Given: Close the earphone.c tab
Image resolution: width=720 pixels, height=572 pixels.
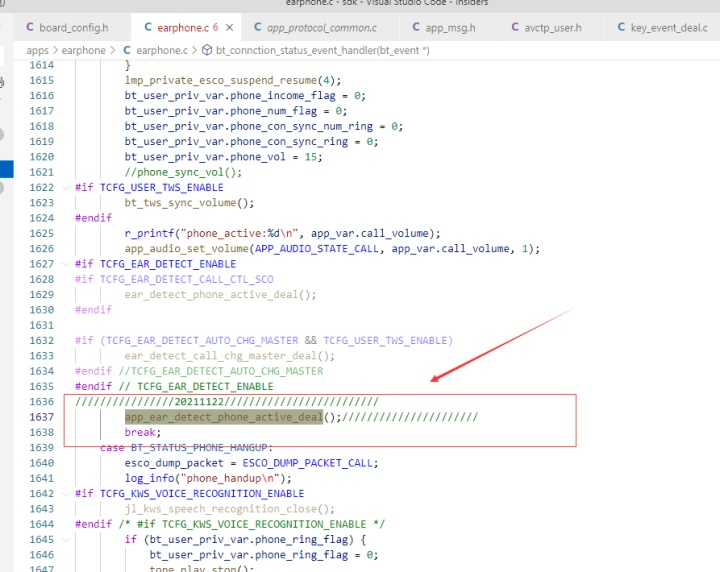Looking at the screenshot, I should [229, 28].
